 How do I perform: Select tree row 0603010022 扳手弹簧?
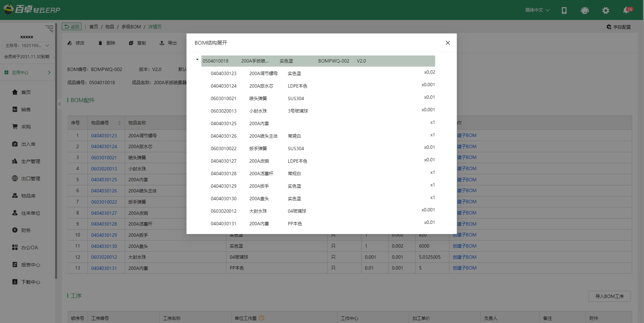[x=322, y=148]
